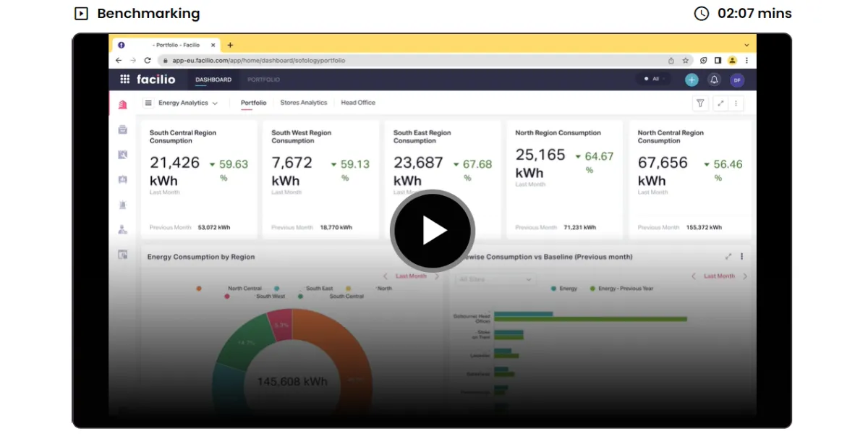Select the PORTFOLIO top nav item
Screen dimensions: 868x434
(263, 80)
